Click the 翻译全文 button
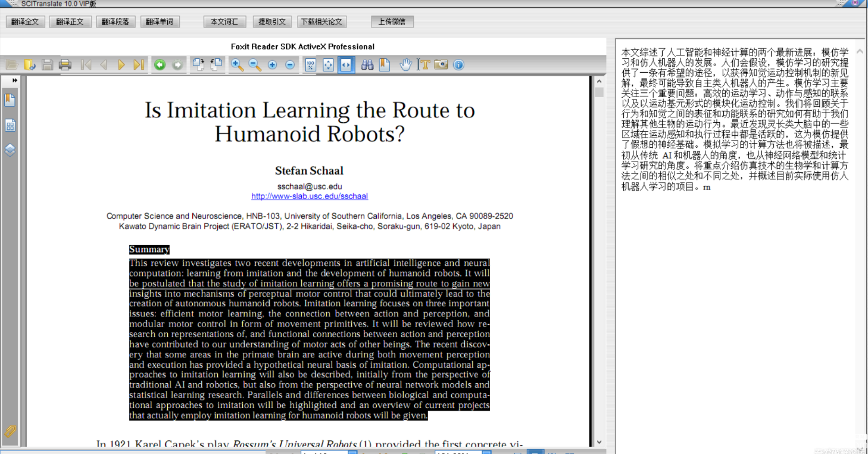The width and height of the screenshot is (868, 454). (25, 22)
